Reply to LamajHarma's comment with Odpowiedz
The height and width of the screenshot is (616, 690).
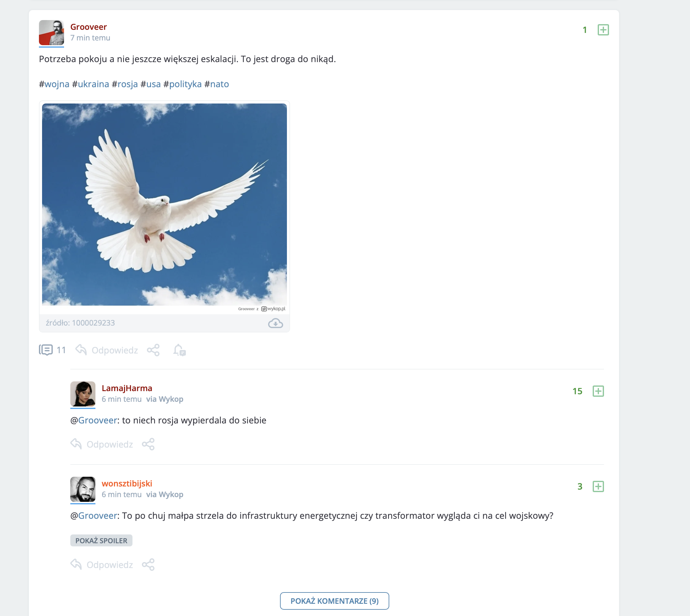(x=102, y=444)
